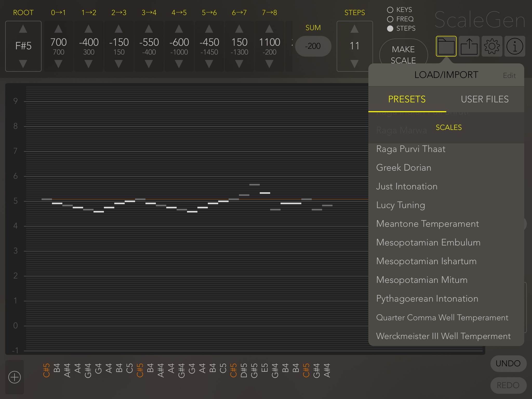Click the Load/Import folder icon
This screenshot has height=399, width=532.
point(446,46)
